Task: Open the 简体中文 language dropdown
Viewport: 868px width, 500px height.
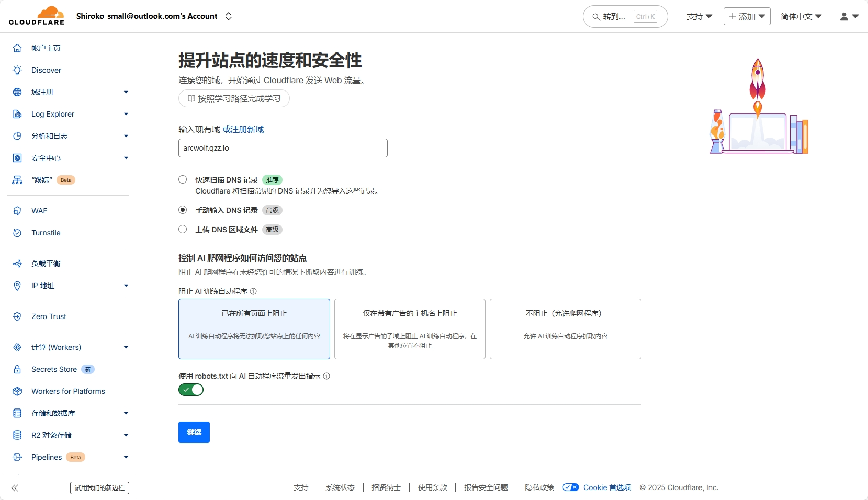Action: pyautogui.click(x=801, y=17)
